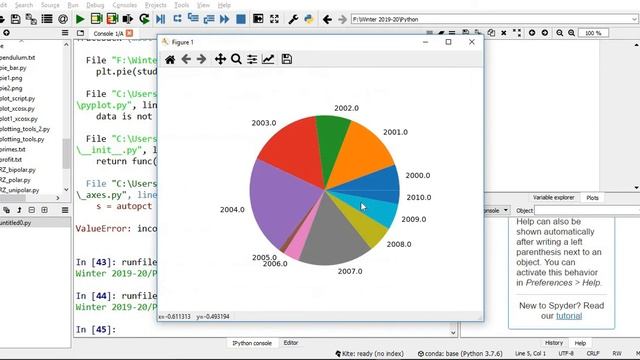Click Run selection or current line icon
The width and height of the screenshot is (640, 360).
128,19
